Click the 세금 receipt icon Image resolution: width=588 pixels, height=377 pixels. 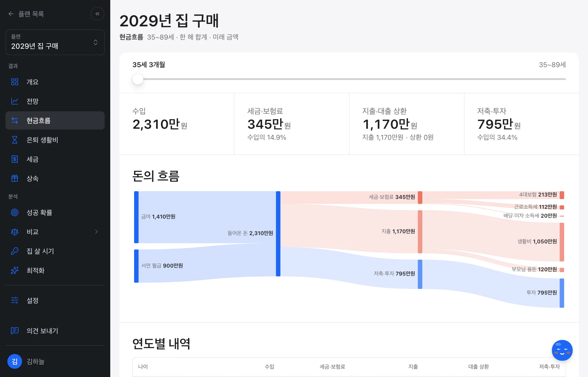point(15,159)
